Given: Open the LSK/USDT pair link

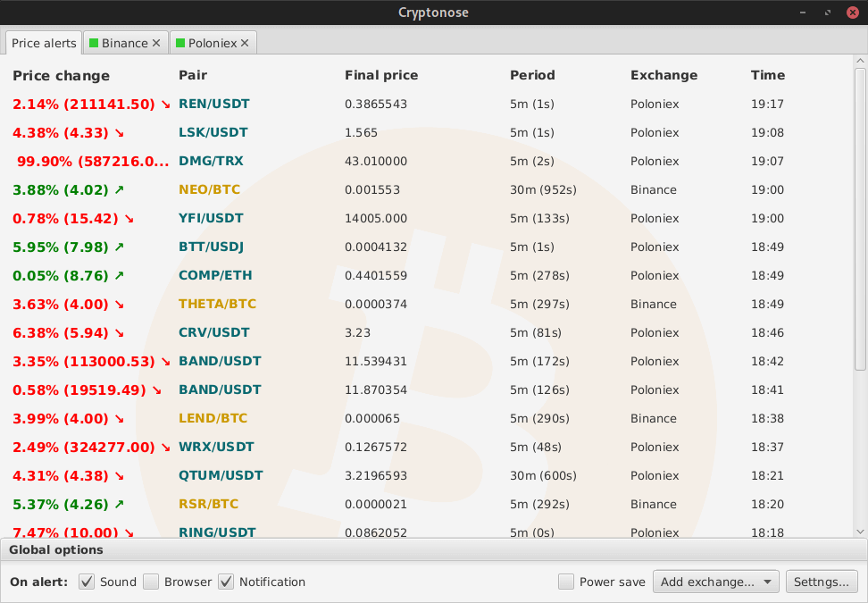Looking at the screenshot, I should (x=213, y=132).
